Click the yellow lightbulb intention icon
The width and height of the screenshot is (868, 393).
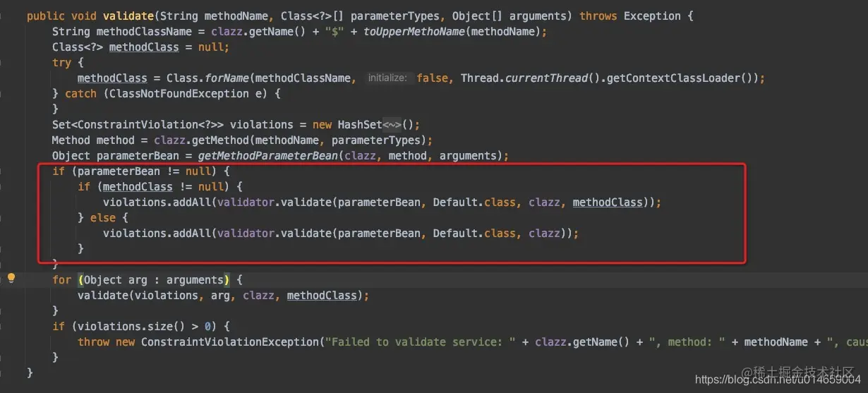click(11, 278)
